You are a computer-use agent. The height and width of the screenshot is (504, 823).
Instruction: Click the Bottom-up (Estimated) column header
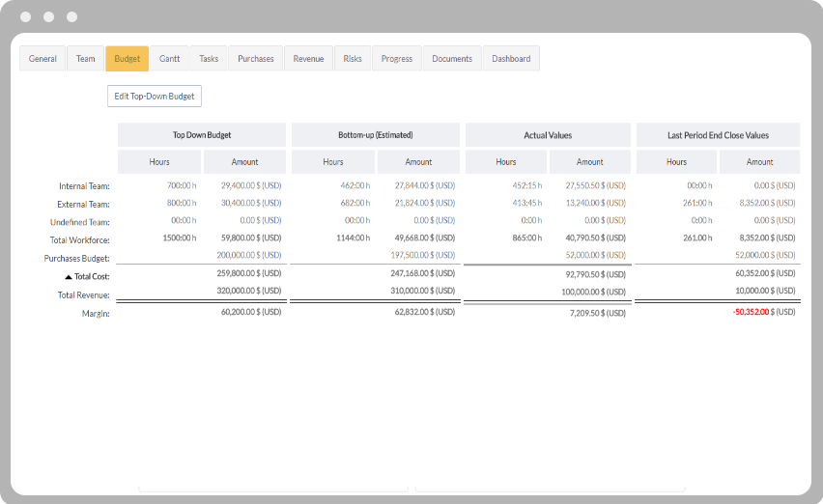point(376,135)
